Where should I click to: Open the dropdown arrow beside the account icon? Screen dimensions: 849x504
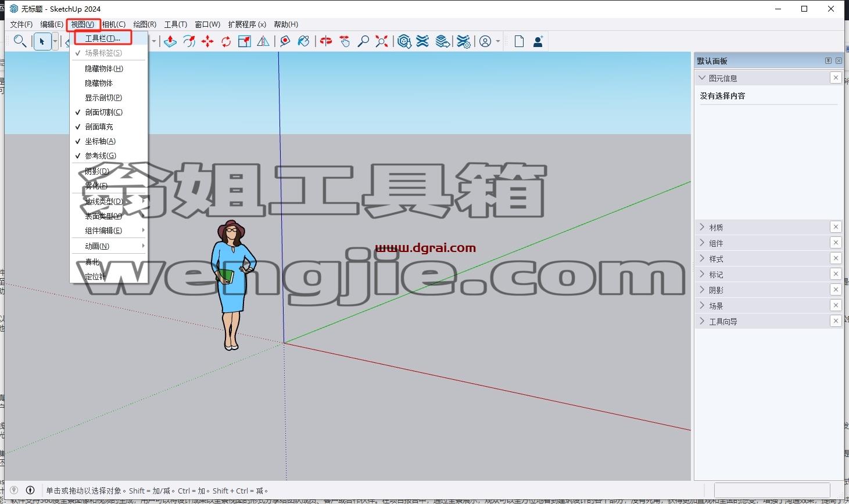pyautogui.click(x=498, y=42)
